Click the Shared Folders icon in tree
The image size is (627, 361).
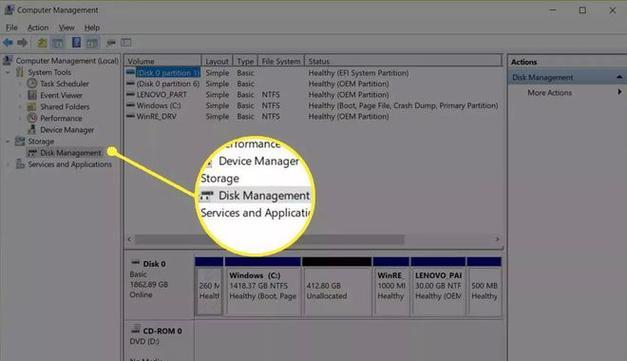[x=32, y=107]
